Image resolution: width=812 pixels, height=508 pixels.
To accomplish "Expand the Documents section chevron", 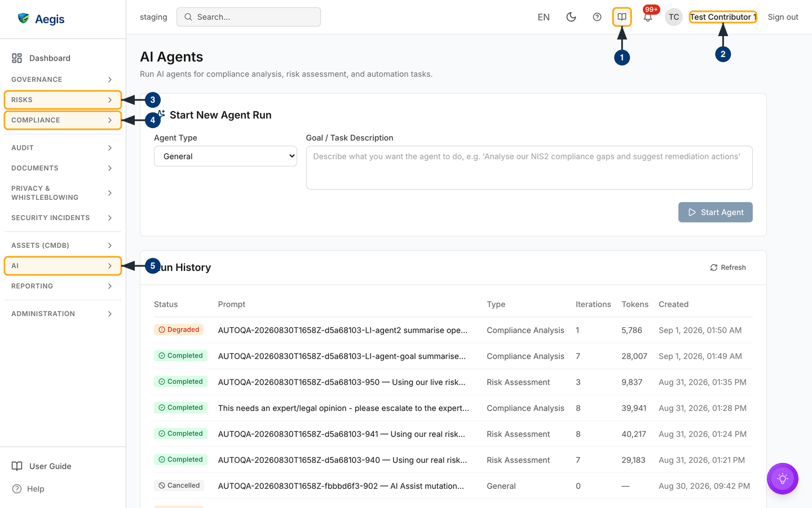I will [110, 168].
